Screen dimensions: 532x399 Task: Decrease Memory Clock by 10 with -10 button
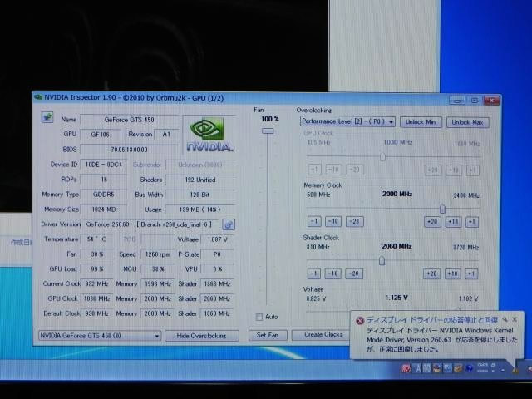(x=333, y=222)
